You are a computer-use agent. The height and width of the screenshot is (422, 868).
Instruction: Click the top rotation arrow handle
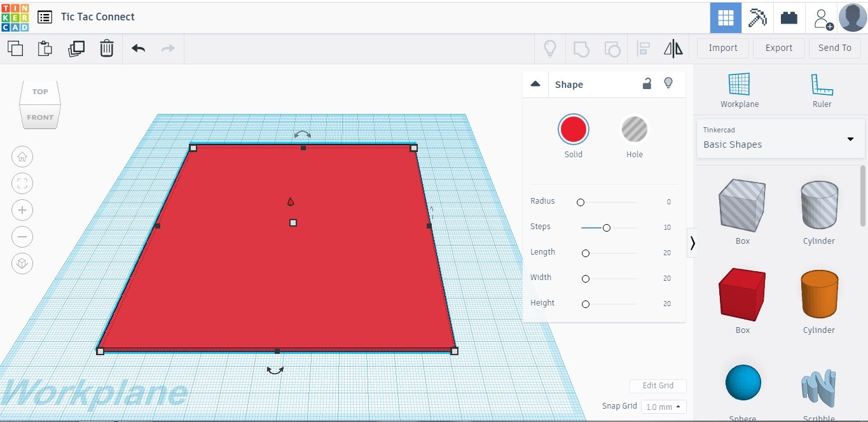tap(302, 134)
